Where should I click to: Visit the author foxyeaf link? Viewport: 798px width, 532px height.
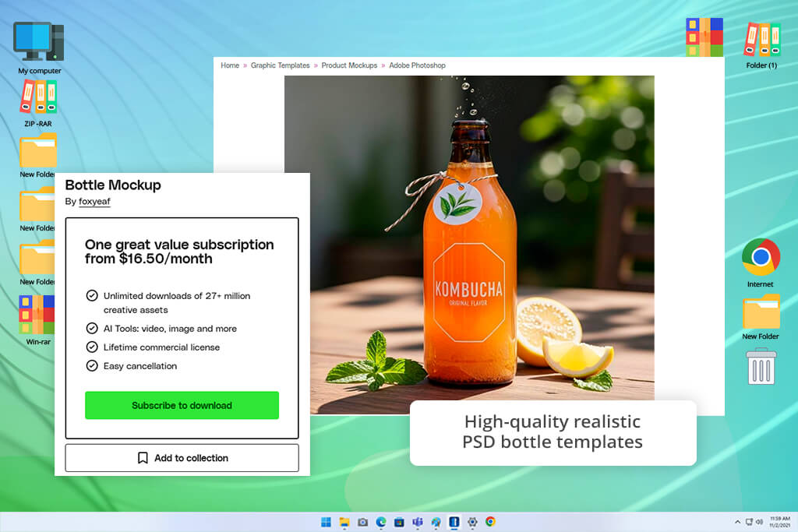tap(94, 202)
